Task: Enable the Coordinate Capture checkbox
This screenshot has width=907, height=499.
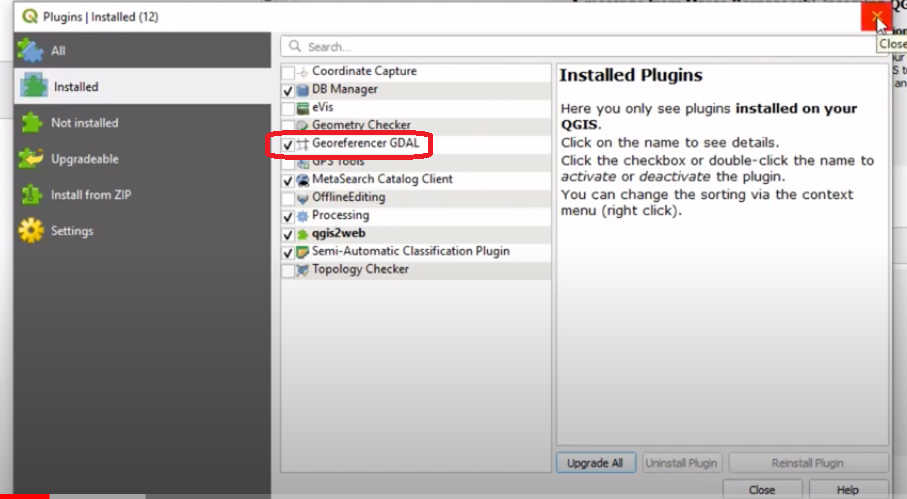Action: [x=287, y=72]
